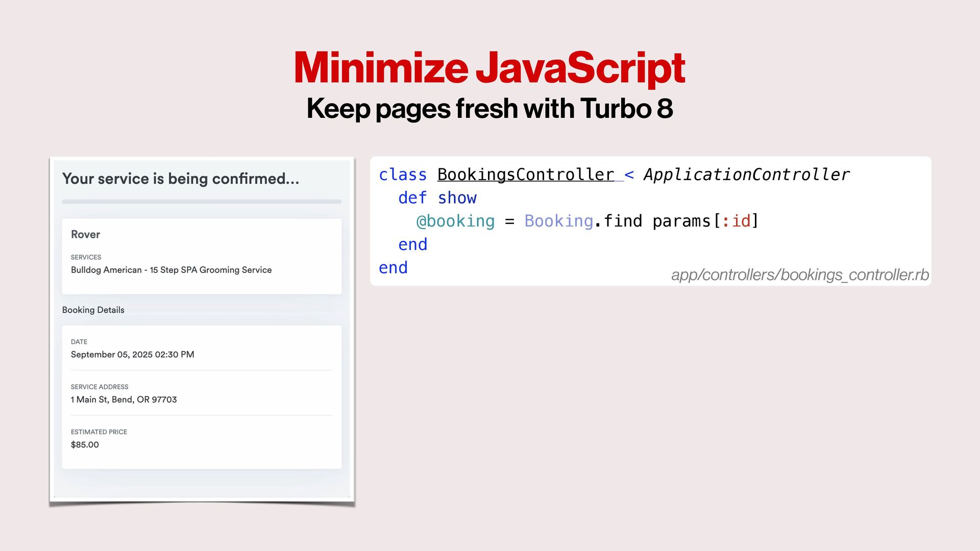Click the 'Your service is being confirmed...' heading
The width and height of the screenshot is (980, 551).
click(180, 179)
